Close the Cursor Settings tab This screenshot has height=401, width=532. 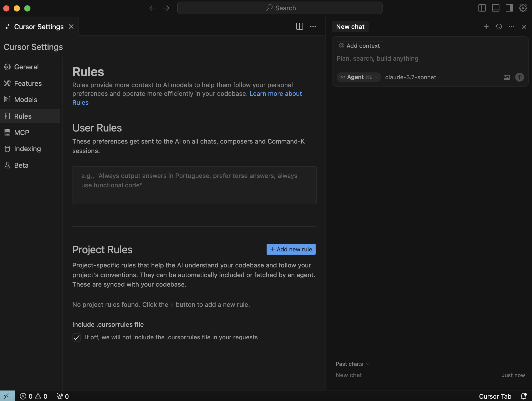pos(71,27)
